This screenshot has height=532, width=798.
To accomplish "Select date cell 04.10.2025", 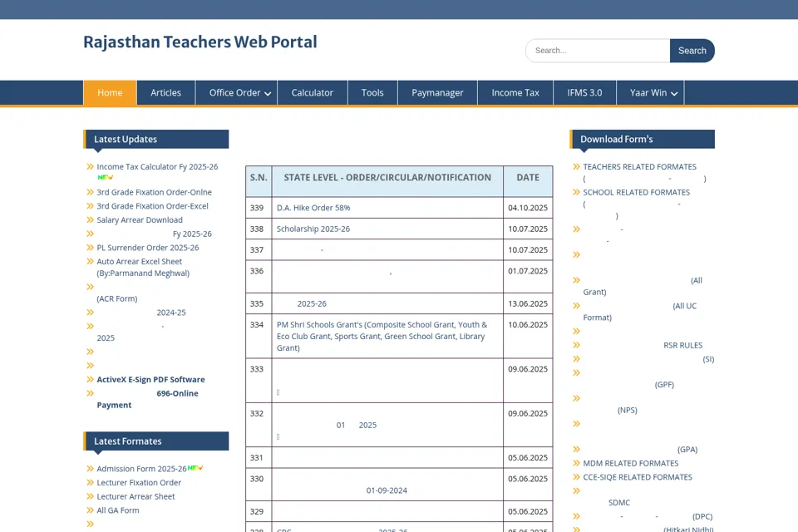I will [528, 208].
